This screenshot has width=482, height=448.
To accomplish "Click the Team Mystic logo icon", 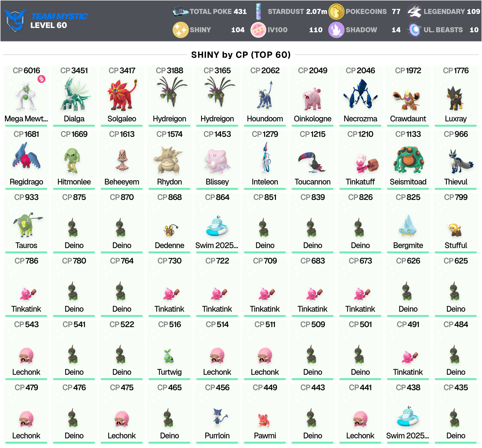I will (15, 21).
